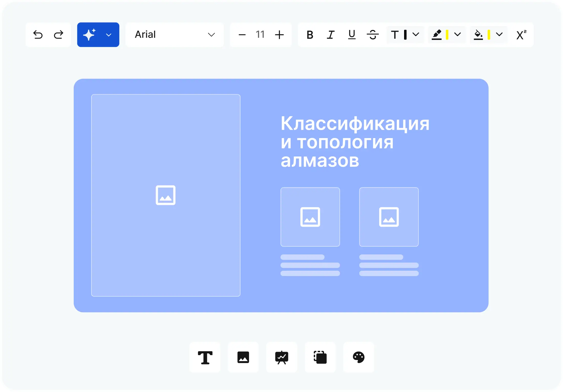This screenshot has height=392, width=563.
Task: Click the yellow highlighter color swatch
Action: coord(447,35)
